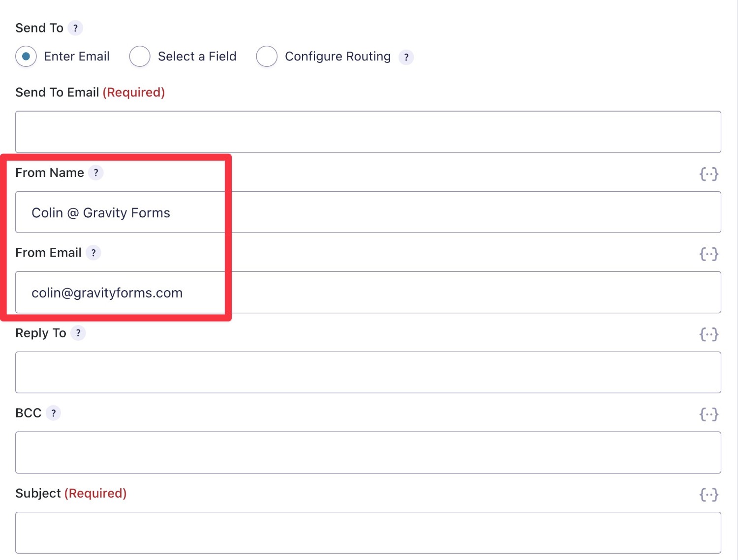
Task: Open merge tag selector for From Name
Action: pyautogui.click(x=709, y=174)
